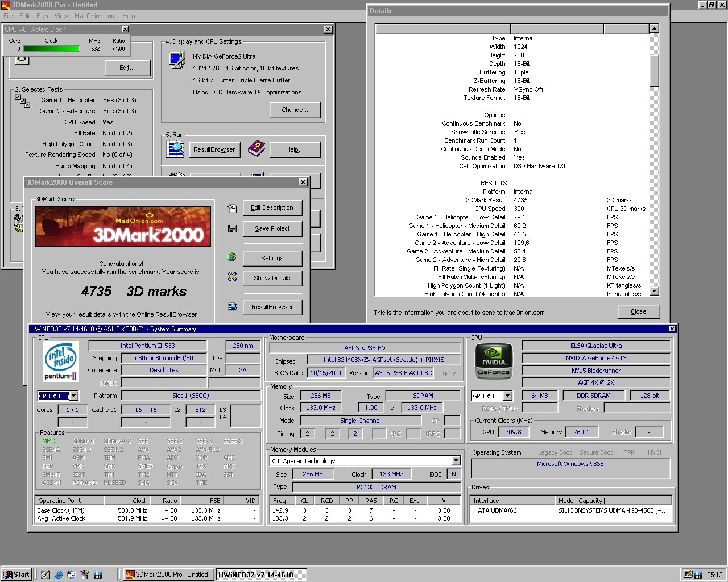The image size is (728, 582).
Task: Open the Run menu
Action: tap(42, 16)
